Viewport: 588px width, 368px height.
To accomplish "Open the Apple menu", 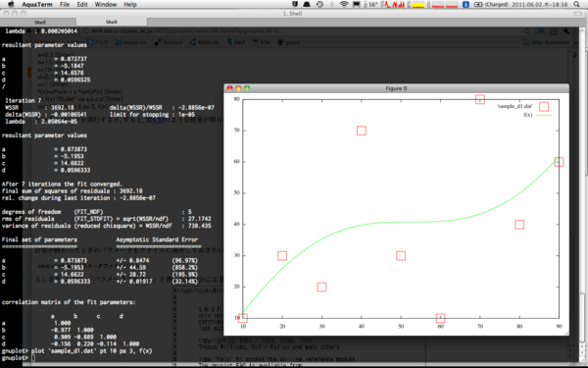I will click(x=11, y=4).
